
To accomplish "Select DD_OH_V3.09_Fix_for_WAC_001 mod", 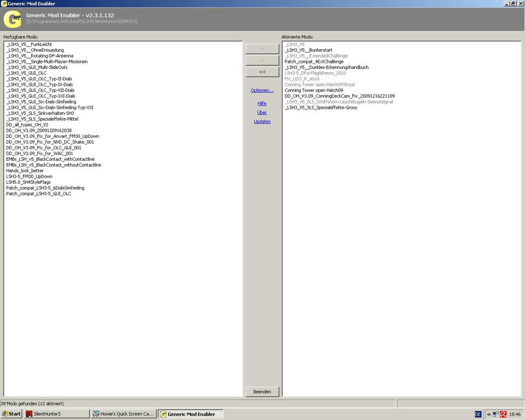I will click(39, 153).
